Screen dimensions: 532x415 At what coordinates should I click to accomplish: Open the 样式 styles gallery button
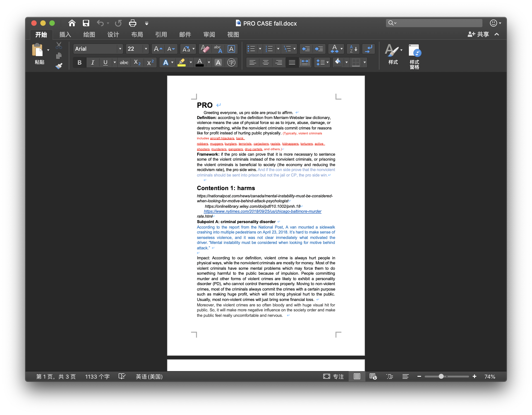click(393, 54)
